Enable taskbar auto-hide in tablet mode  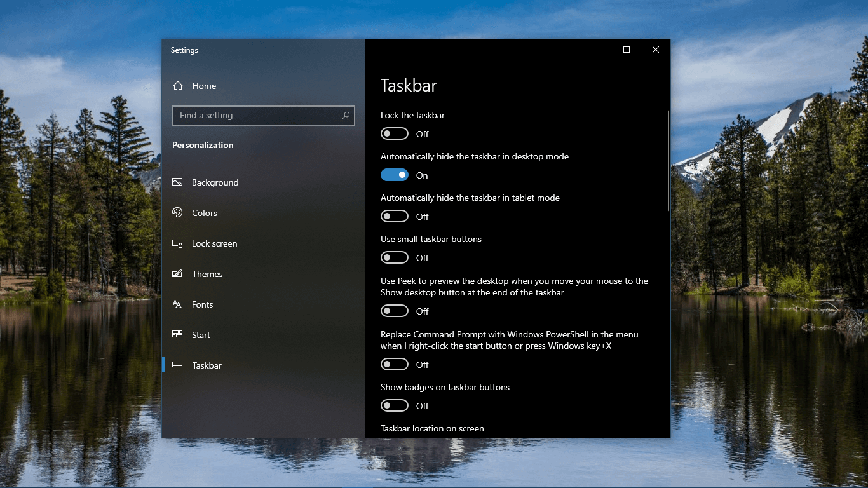[x=394, y=216]
